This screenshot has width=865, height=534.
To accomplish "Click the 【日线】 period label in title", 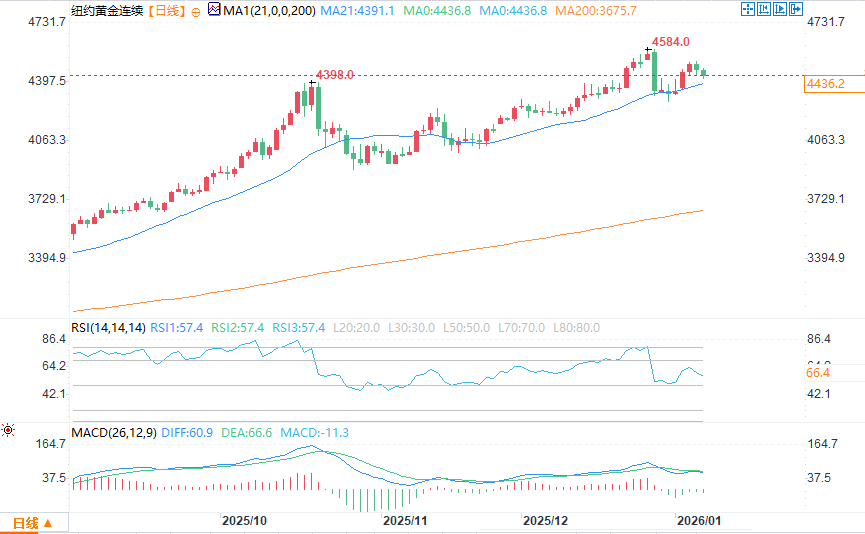I will pos(166,10).
